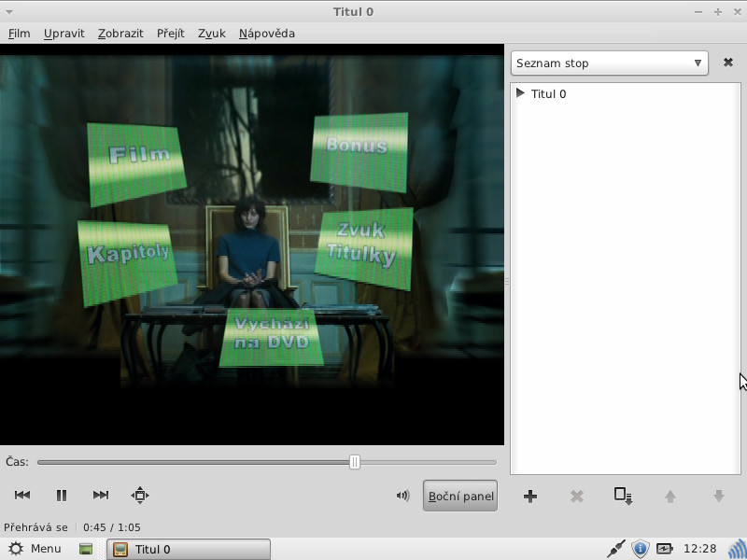Click the Čas seek slider handle

coord(355,462)
